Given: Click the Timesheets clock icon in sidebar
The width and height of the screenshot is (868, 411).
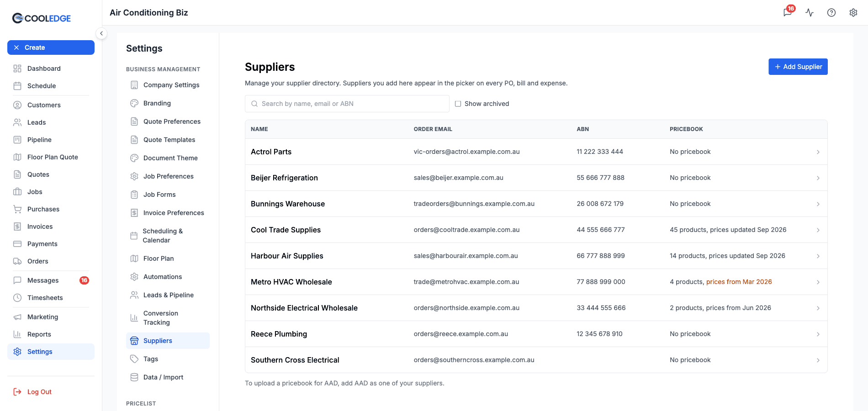Looking at the screenshot, I should (17, 298).
